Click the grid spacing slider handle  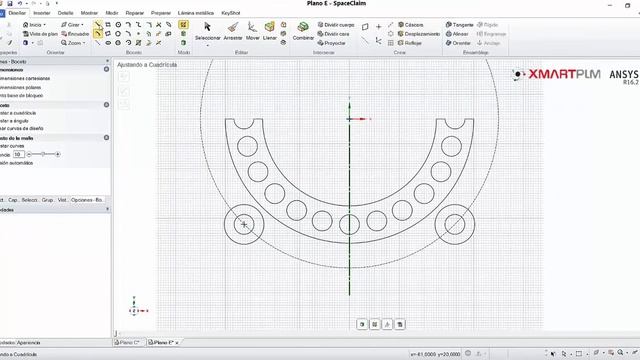(x=43, y=154)
